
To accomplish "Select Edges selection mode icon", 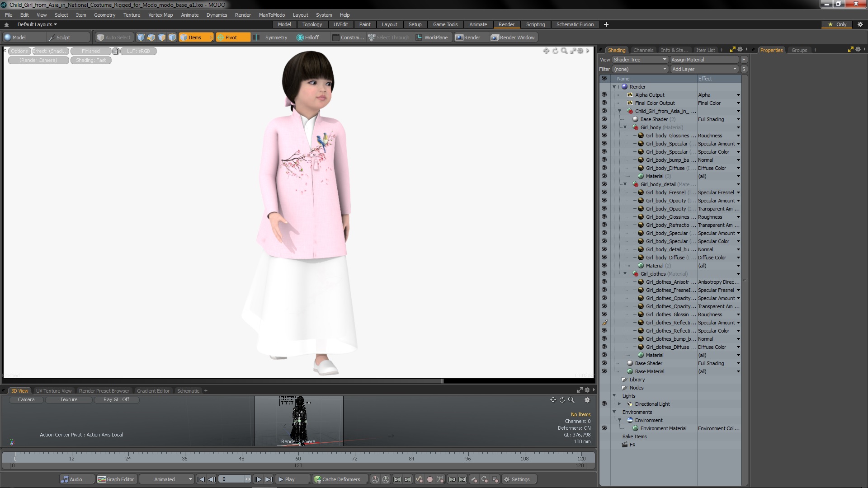I will [151, 38].
